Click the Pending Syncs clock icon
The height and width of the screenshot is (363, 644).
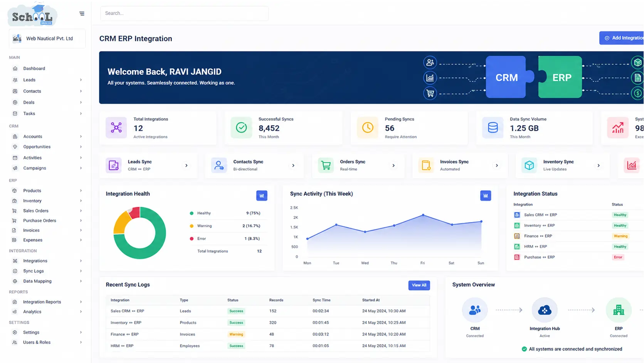tap(367, 128)
